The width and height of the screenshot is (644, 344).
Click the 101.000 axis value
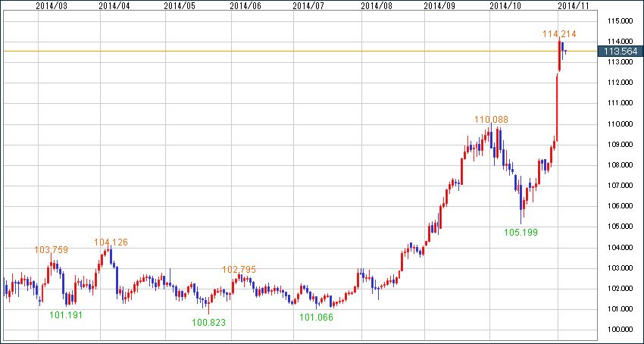pyautogui.click(x=621, y=309)
